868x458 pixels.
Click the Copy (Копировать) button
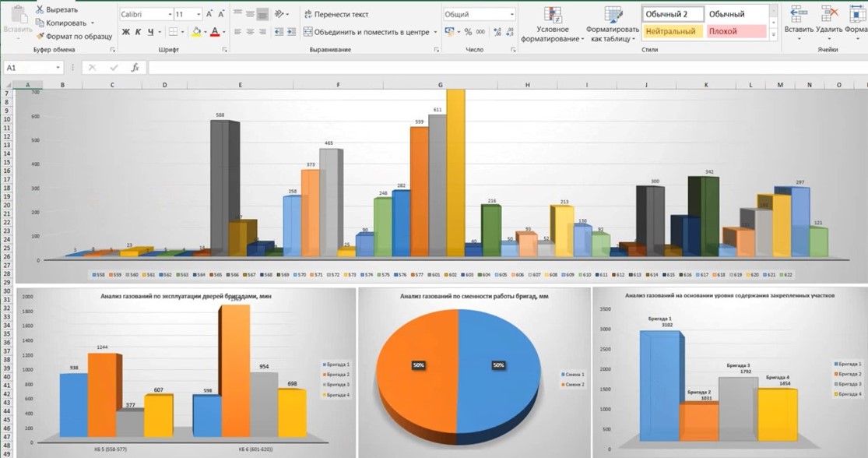61,23
